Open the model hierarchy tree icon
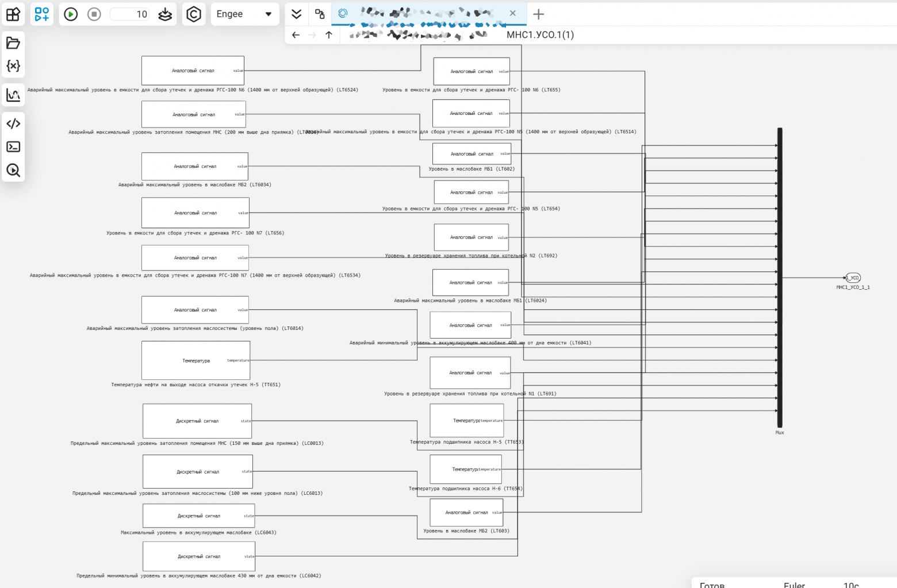 pos(320,14)
